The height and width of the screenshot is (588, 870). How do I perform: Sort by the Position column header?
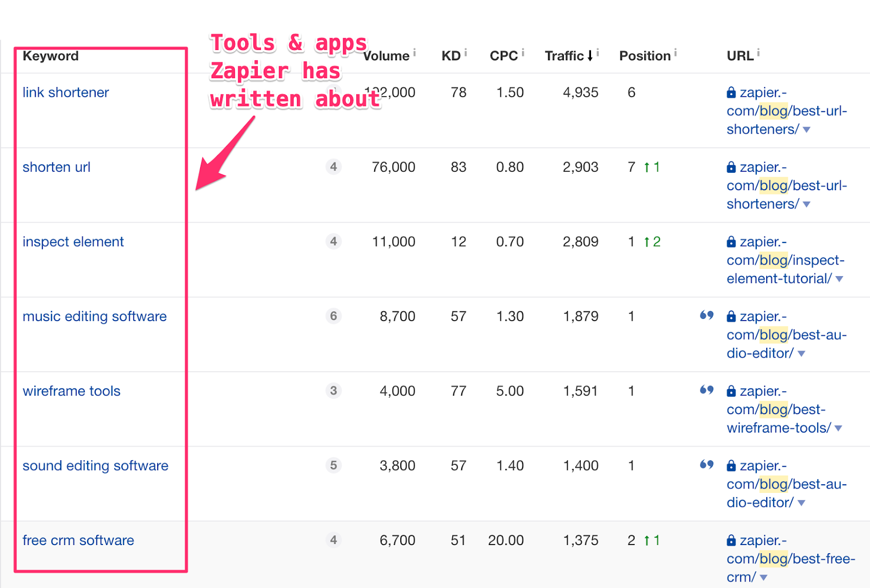click(x=645, y=56)
